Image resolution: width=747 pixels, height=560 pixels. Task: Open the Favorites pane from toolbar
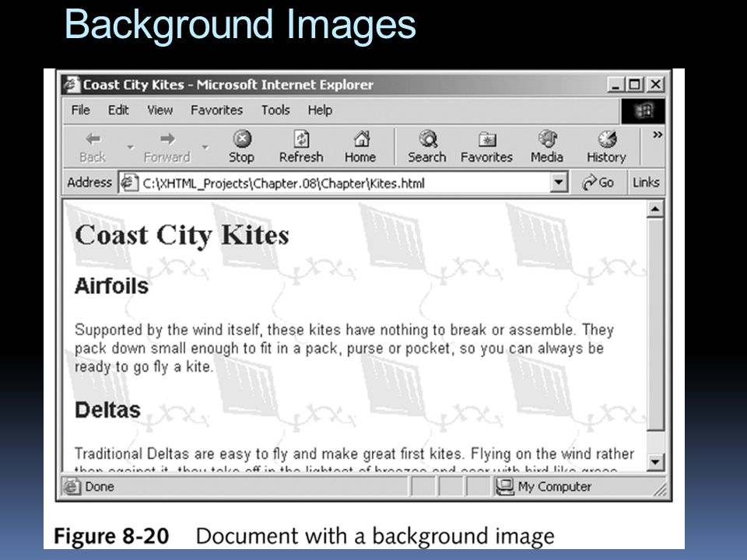click(486, 147)
